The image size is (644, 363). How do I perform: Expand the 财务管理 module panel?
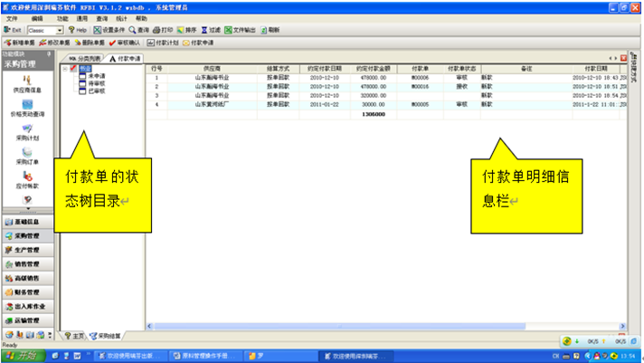[24, 292]
